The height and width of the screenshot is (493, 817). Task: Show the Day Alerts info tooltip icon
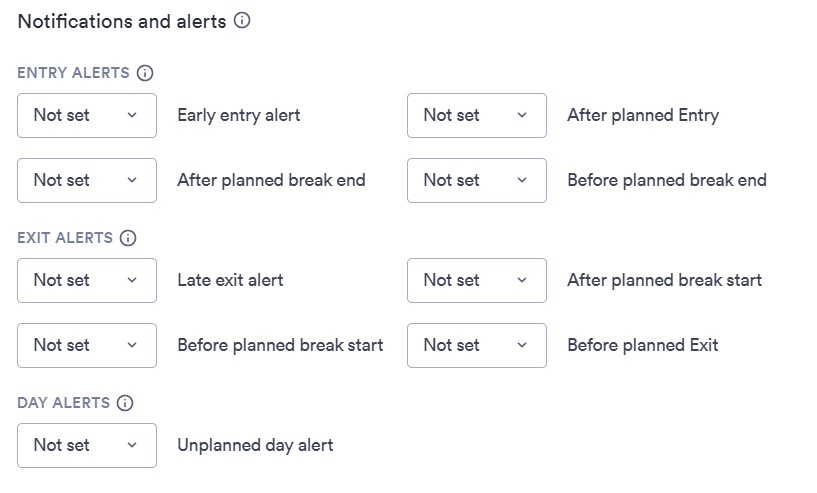click(125, 403)
